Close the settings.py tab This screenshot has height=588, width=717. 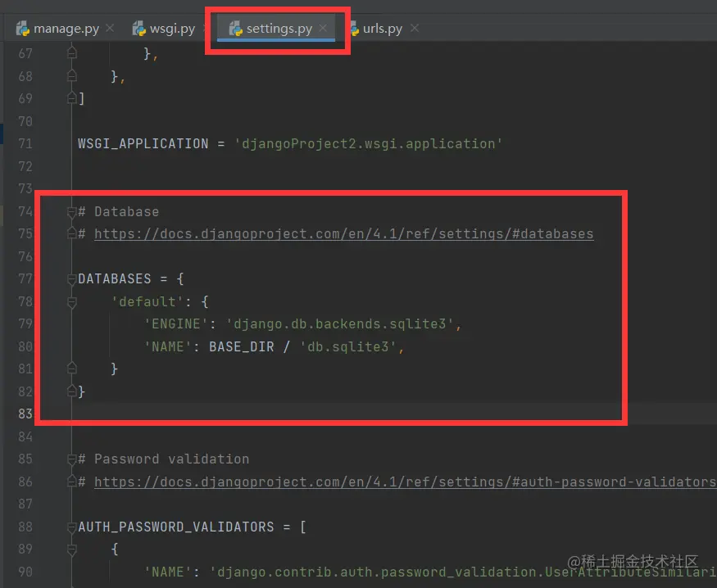[x=323, y=28]
